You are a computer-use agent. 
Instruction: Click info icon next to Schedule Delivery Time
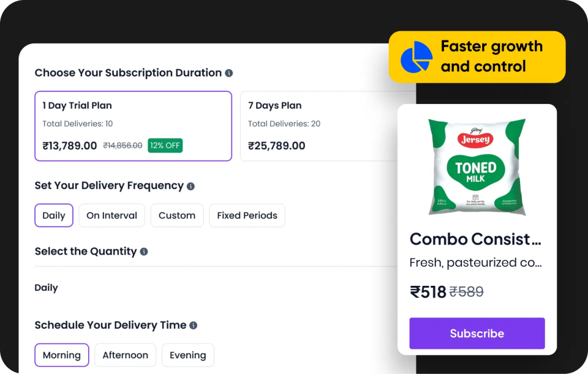[x=194, y=326]
